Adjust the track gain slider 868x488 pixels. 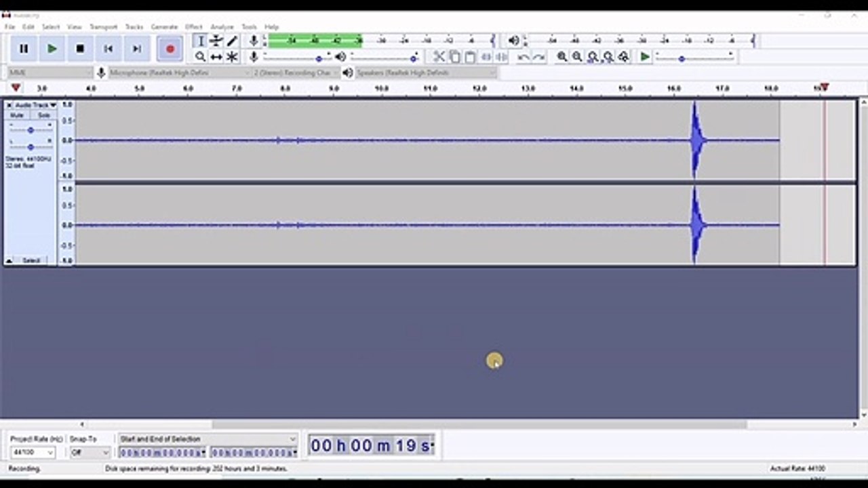[x=31, y=129]
